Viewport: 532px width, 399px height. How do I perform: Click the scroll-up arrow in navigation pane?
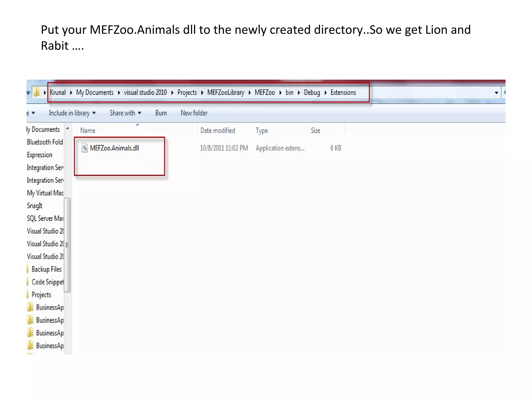tap(68, 128)
